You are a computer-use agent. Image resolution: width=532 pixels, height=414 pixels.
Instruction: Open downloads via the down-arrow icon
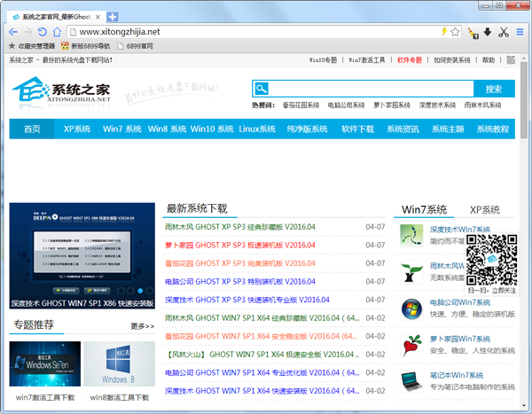click(488, 32)
